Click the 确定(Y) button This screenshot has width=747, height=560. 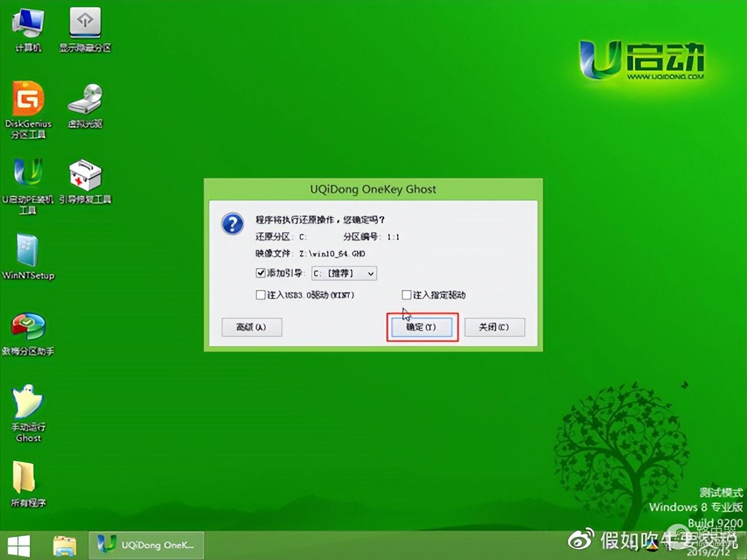click(x=421, y=327)
